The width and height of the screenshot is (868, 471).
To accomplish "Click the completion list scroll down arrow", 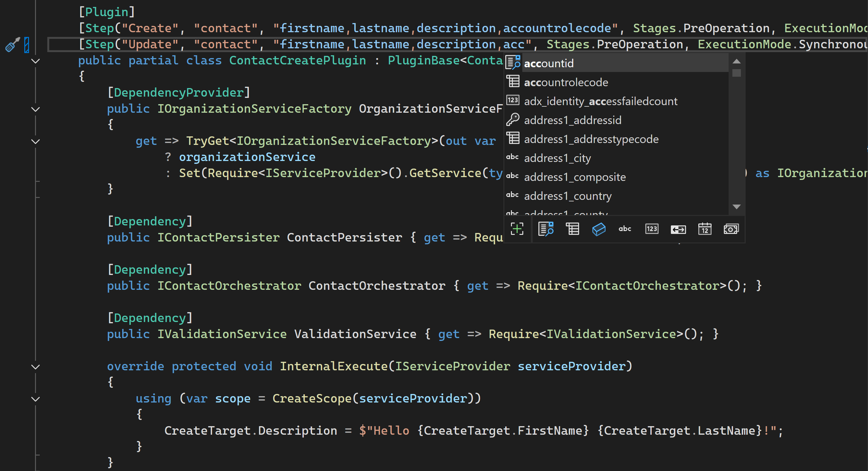I will pyautogui.click(x=736, y=207).
